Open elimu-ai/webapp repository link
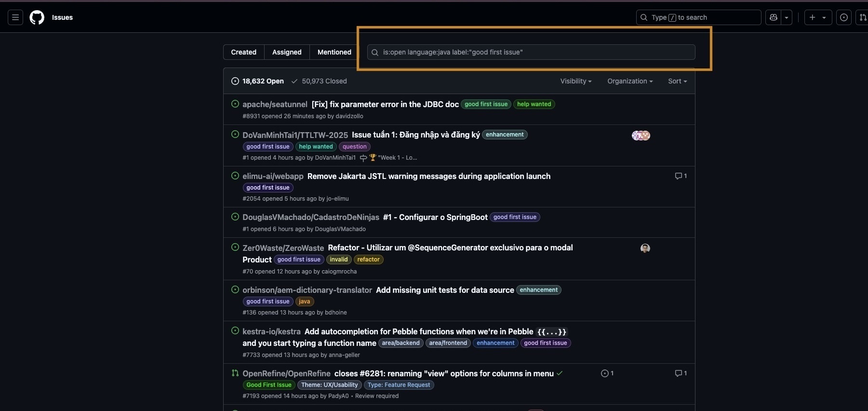The width and height of the screenshot is (868, 411). click(x=273, y=176)
